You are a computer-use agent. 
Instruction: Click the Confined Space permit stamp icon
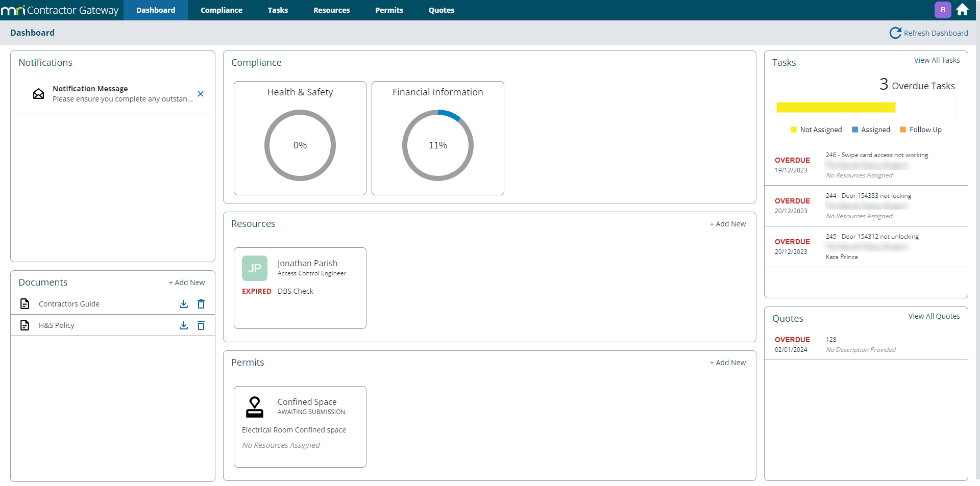[255, 407]
